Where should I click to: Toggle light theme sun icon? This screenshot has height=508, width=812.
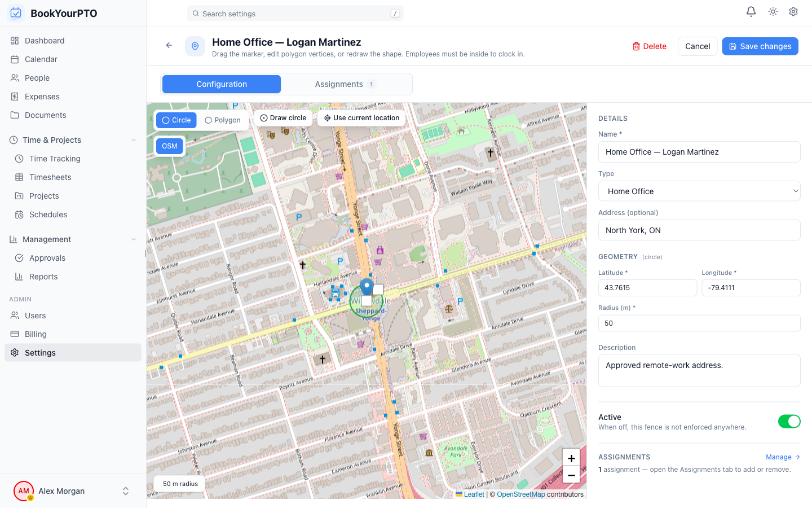773,11
